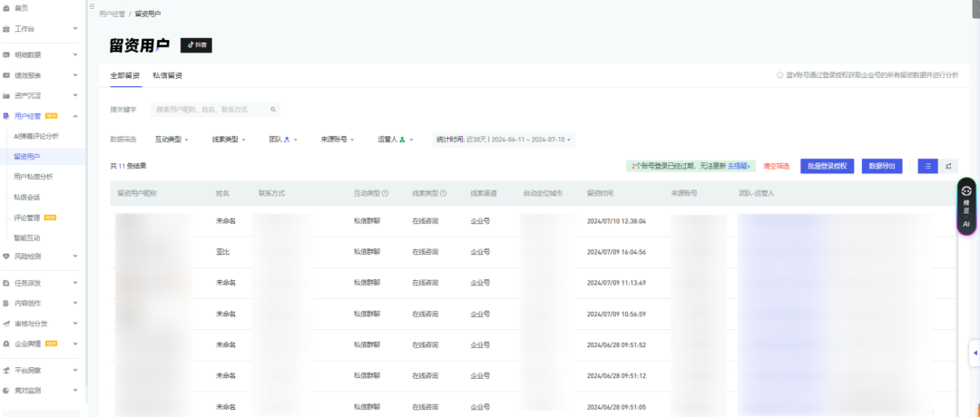Expand the 绩效报表 menu chevron
The height and width of the screenshot is (417, 980).
click(75, 75)
